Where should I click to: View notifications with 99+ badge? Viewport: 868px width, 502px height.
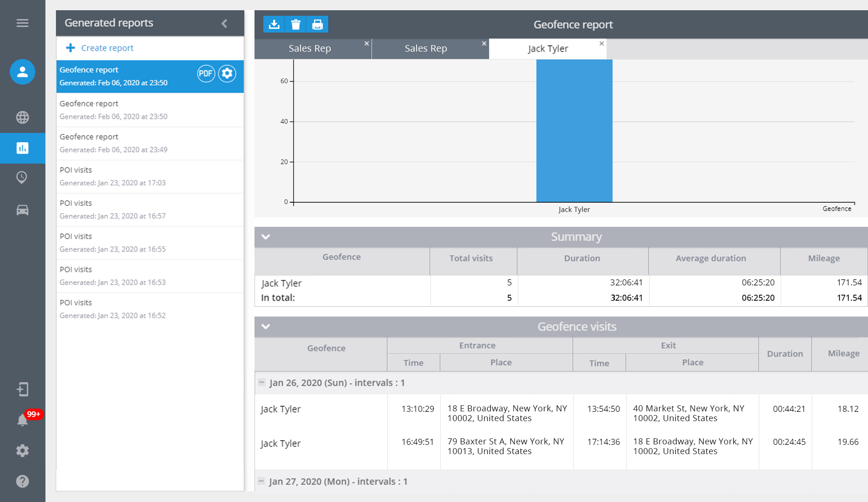tap(22, 420)
